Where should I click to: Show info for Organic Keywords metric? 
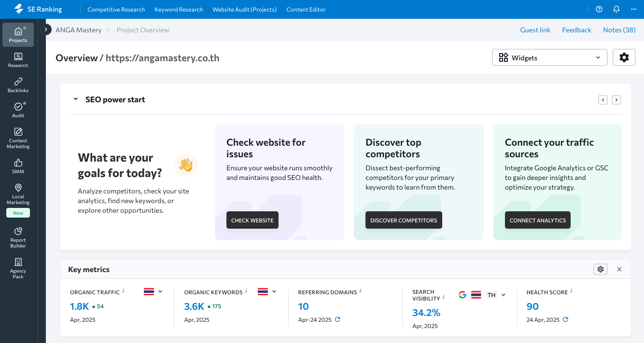246,291
